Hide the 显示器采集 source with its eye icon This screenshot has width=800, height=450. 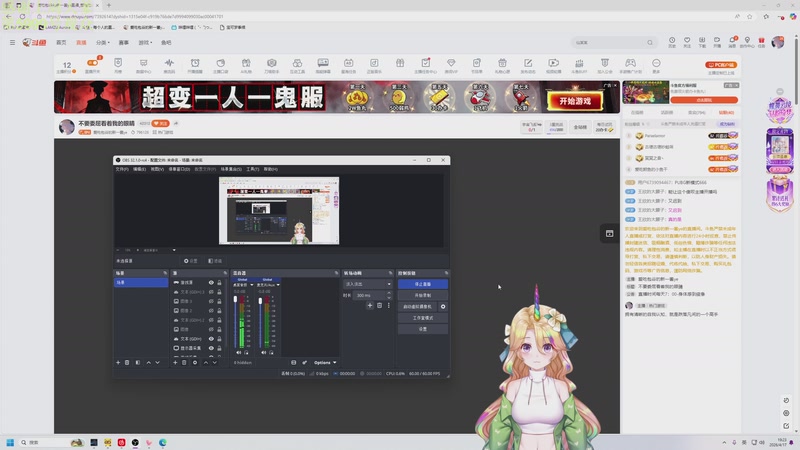(211, 348)
